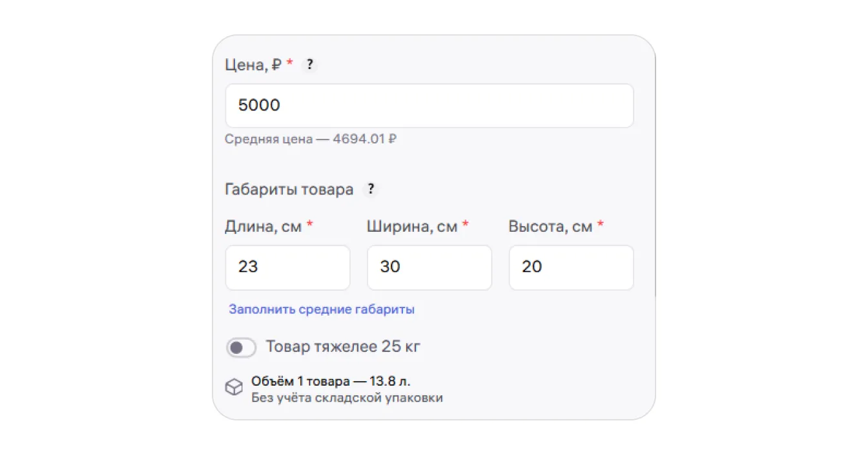The image size is (868, 456).
Task: Click the Габариты товара section heading
Action: [x=289, y=190]
